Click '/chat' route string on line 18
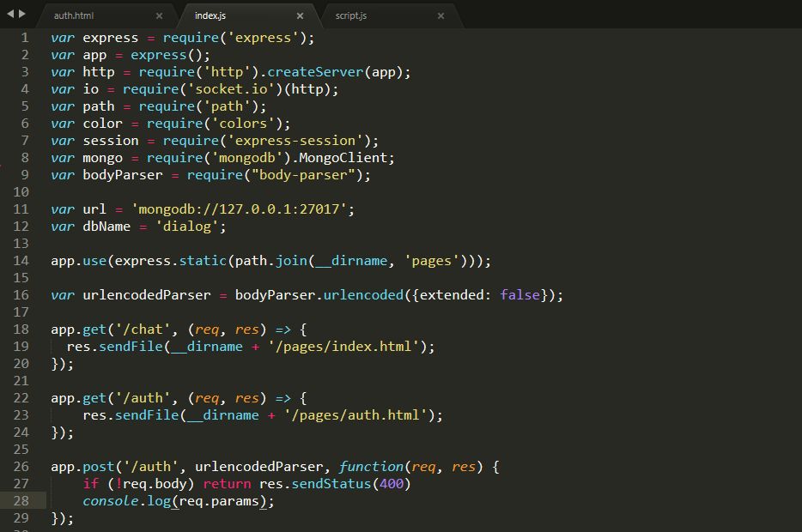Screen dimensions: 802x532 pos(143,329)
